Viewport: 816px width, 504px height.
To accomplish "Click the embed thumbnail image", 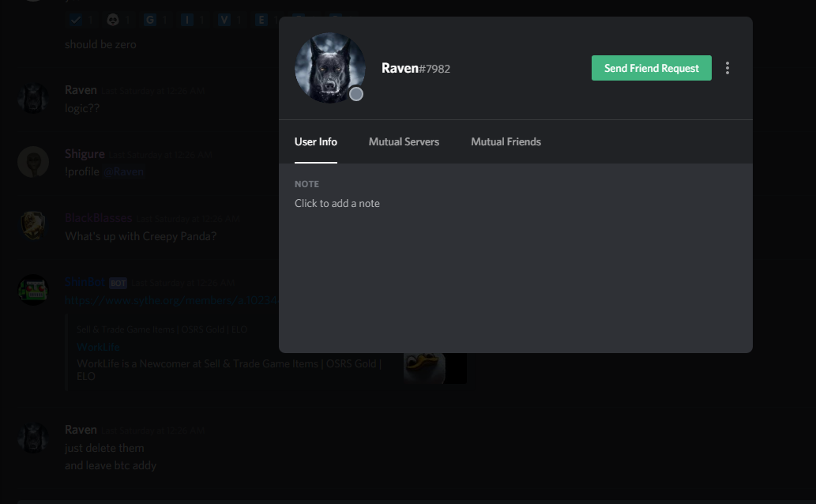I will [x=435, y=368].
